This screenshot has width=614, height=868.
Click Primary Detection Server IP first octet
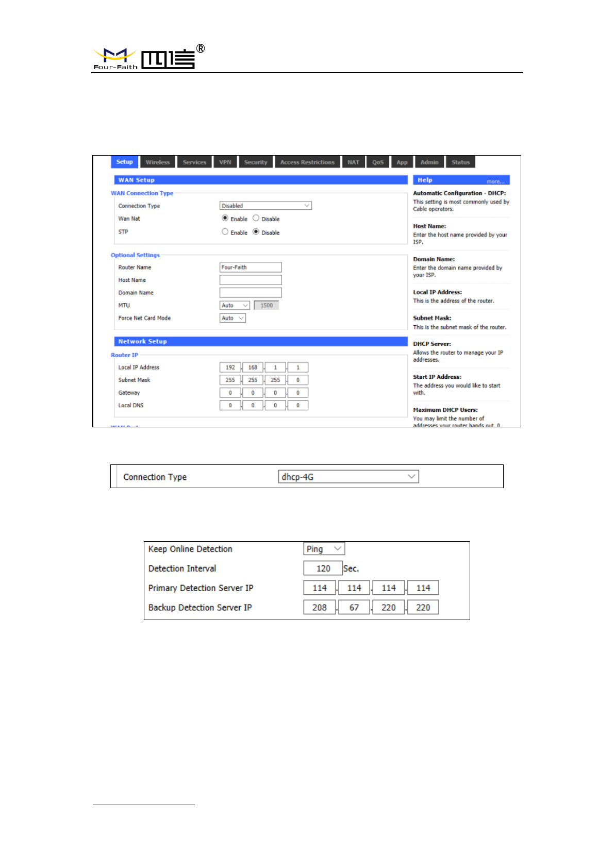pos(320,588)
